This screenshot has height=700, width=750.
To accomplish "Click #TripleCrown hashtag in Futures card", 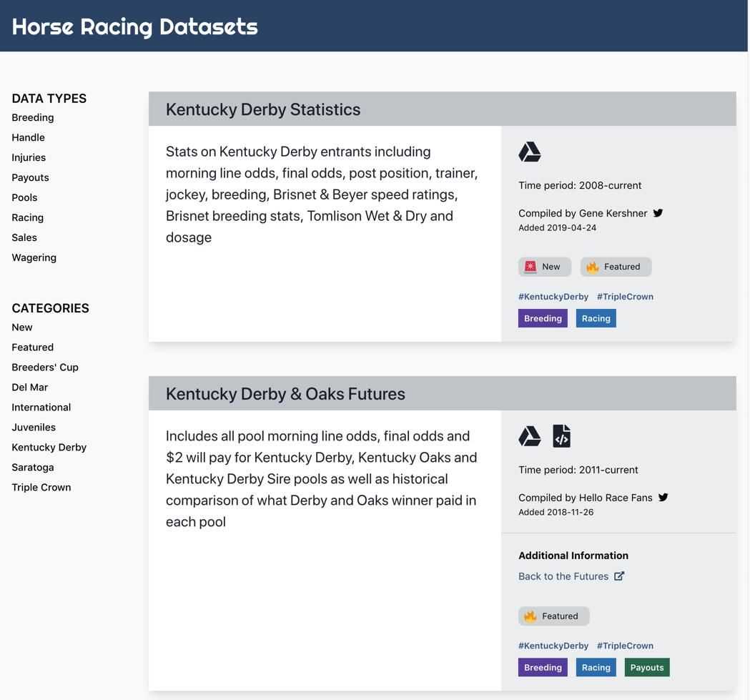I will 625,646.
